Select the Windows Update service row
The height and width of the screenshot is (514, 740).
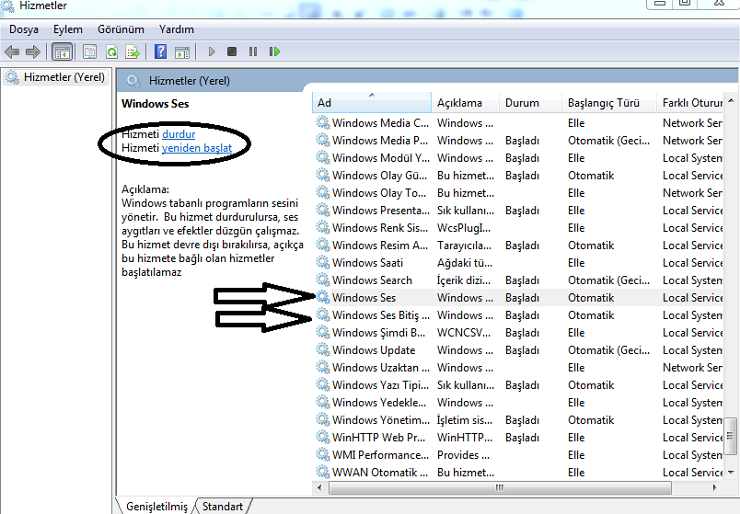tap(518, 350)
